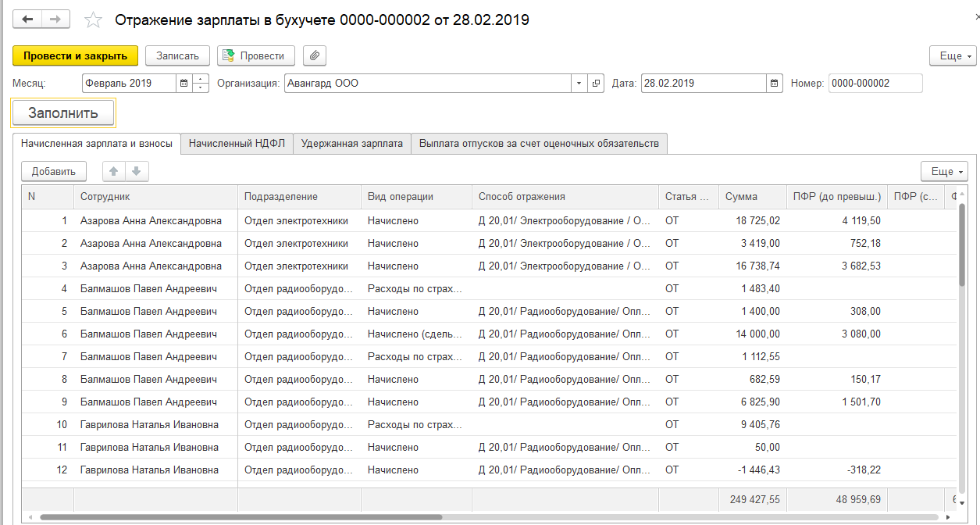Sort by Сотрудник column header

click(x=155, y=197)
